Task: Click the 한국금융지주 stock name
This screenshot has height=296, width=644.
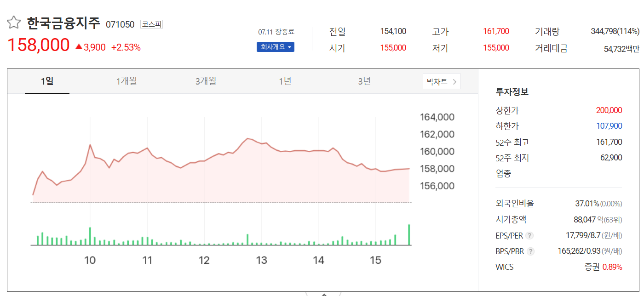Action: coord(63,23)
